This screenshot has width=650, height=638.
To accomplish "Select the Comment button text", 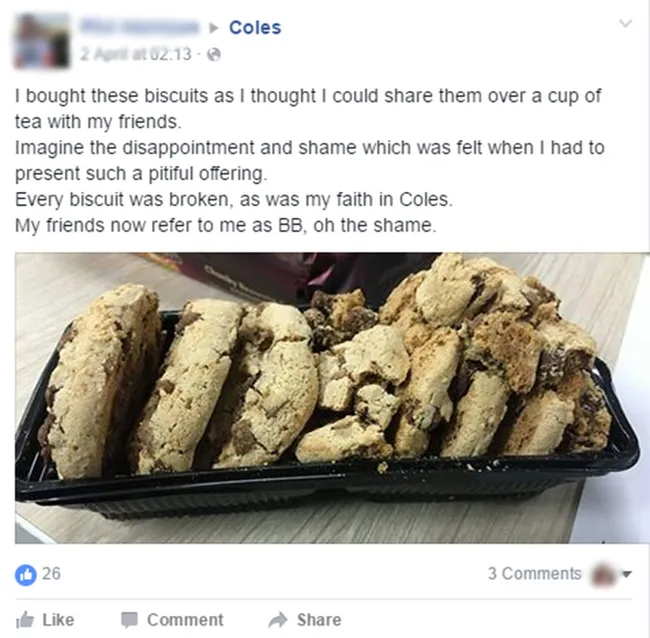I will (x=185, y=620).
